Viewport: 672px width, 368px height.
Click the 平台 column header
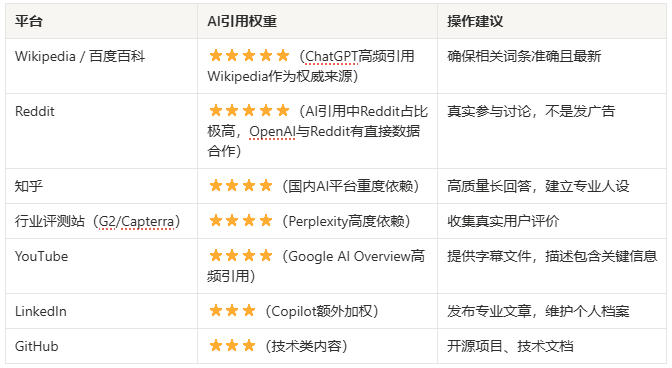[x=101, y=21]
